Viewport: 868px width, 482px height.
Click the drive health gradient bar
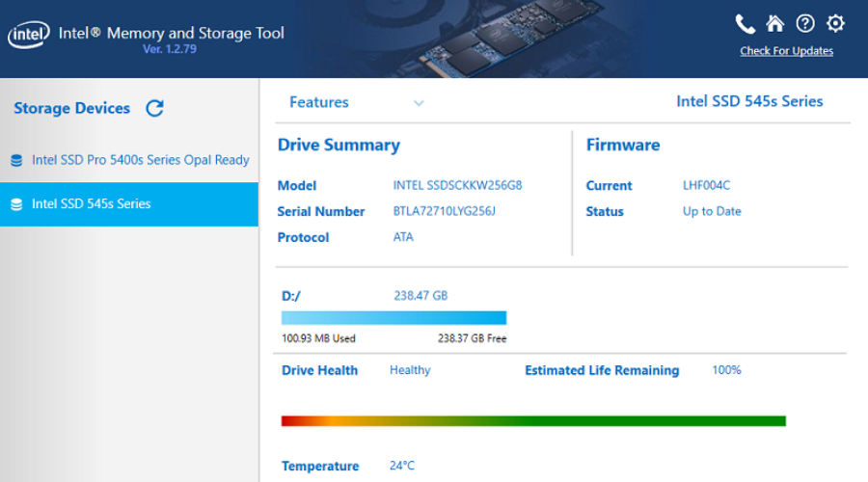tap(533, 421)
